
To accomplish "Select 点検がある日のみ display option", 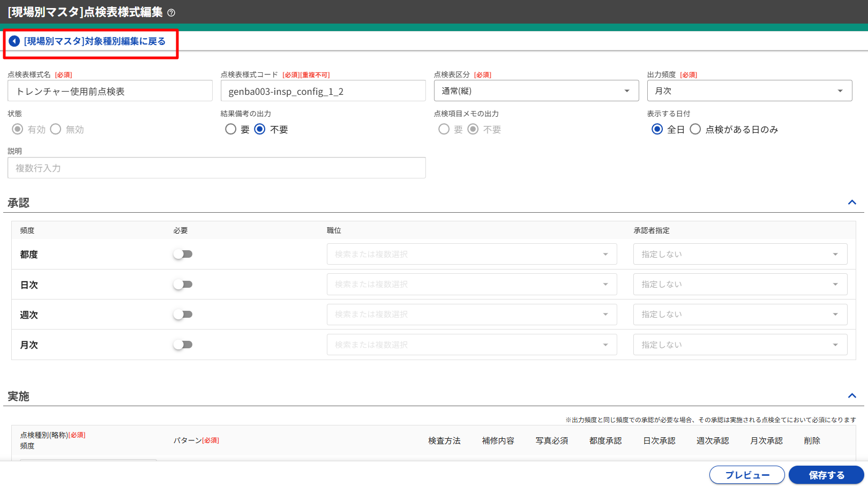I will [x=695, y=129].
